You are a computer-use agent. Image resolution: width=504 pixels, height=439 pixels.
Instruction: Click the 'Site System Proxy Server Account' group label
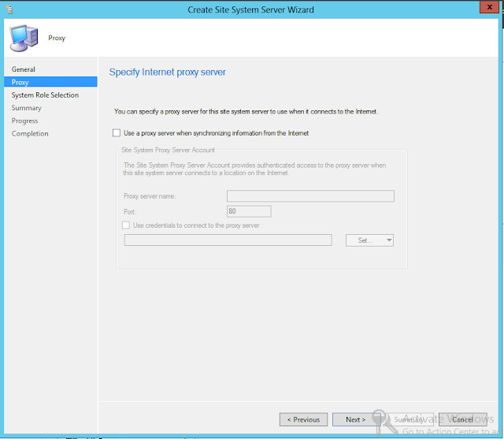click(168, 150)
